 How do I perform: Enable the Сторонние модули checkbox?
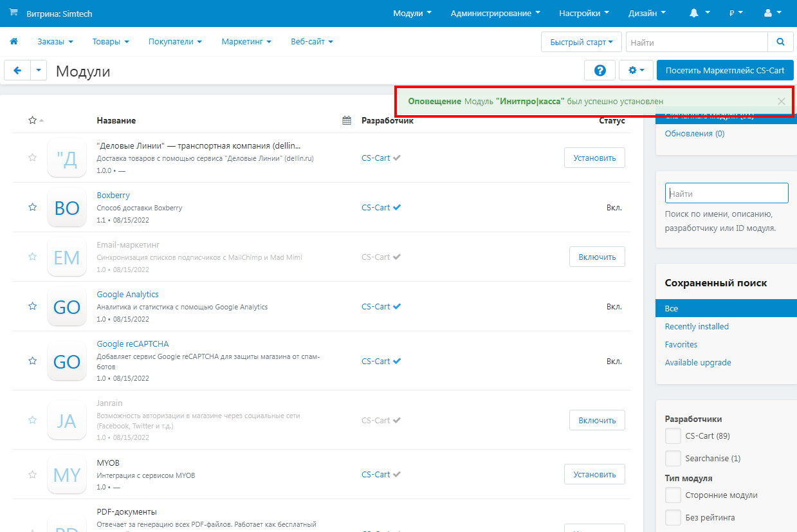point(673,495)
